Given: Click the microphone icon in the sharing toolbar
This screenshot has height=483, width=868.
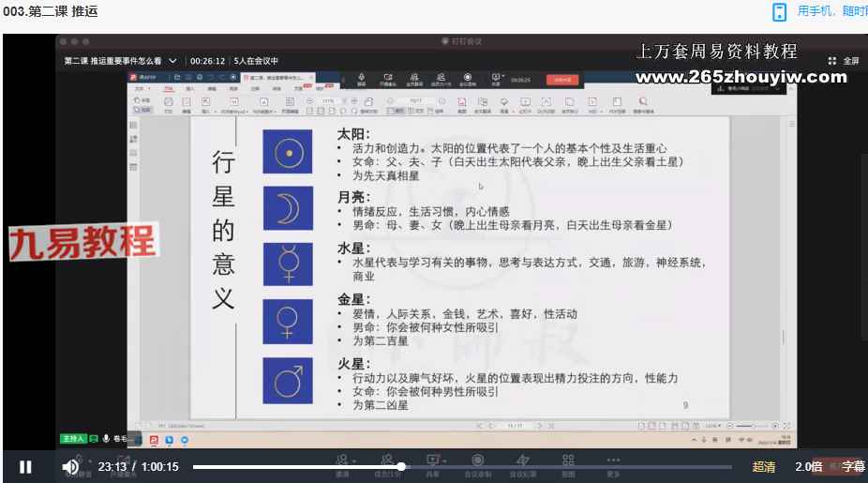Looking at the screenshot, I should tap(361, 79).
